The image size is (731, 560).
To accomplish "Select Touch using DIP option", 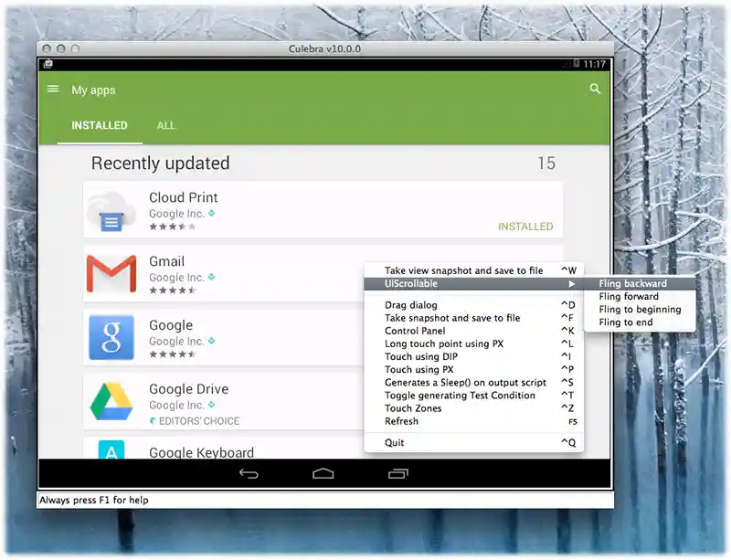I will click(473, 356).
